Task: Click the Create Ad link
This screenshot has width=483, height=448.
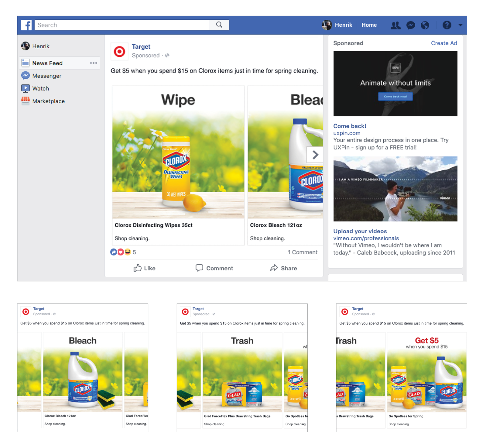Action: pos(444,43)
